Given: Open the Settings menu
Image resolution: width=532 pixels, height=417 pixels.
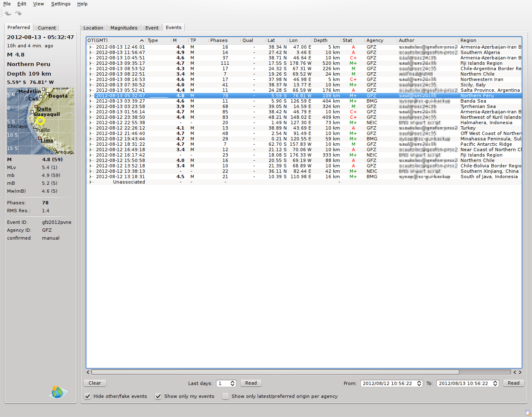Looking at the screenshot, I should coord(61,4).
